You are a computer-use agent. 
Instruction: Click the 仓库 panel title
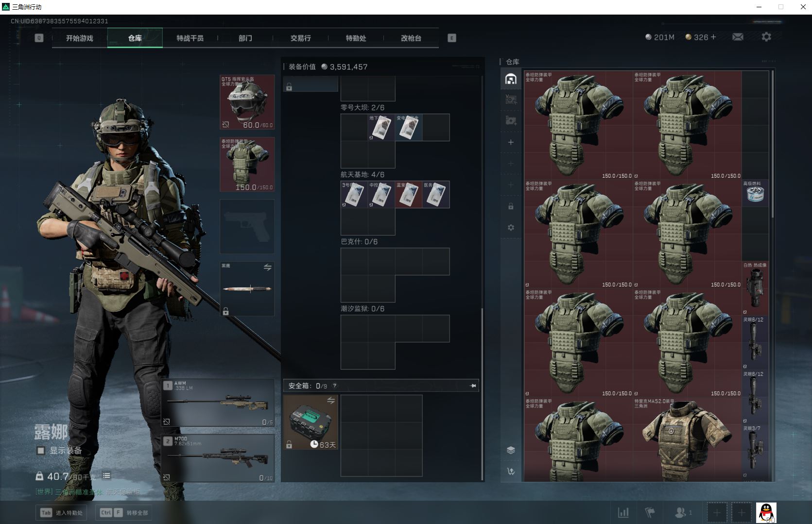[512, 62]
